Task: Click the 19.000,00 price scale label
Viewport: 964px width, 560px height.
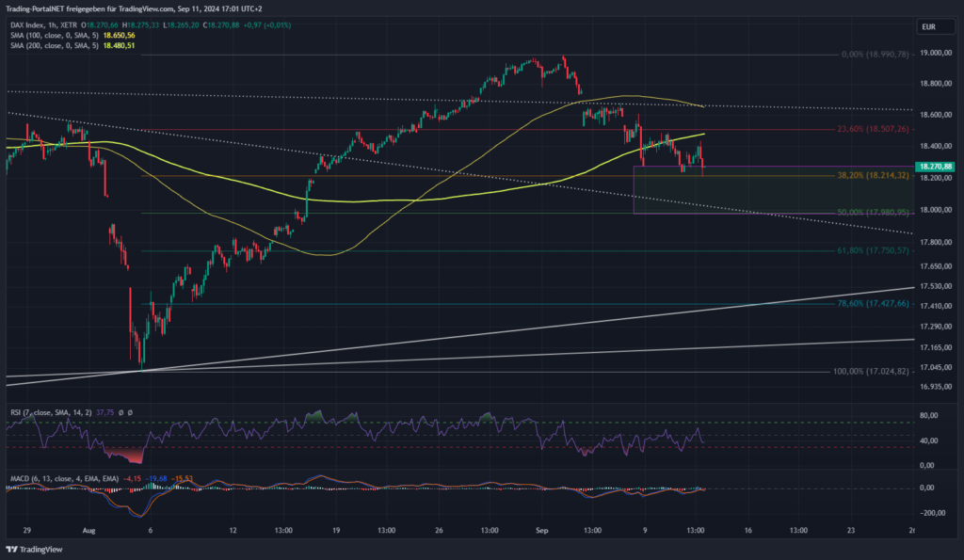Action: point(935,54)
